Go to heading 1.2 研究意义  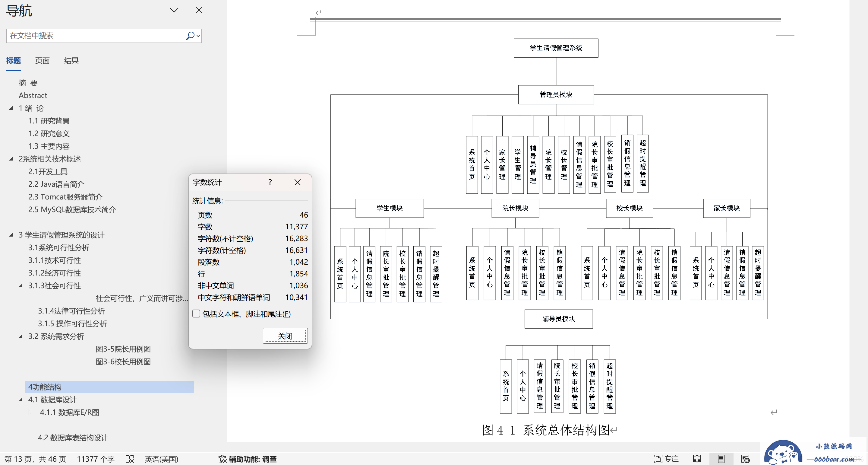[49, 134]
